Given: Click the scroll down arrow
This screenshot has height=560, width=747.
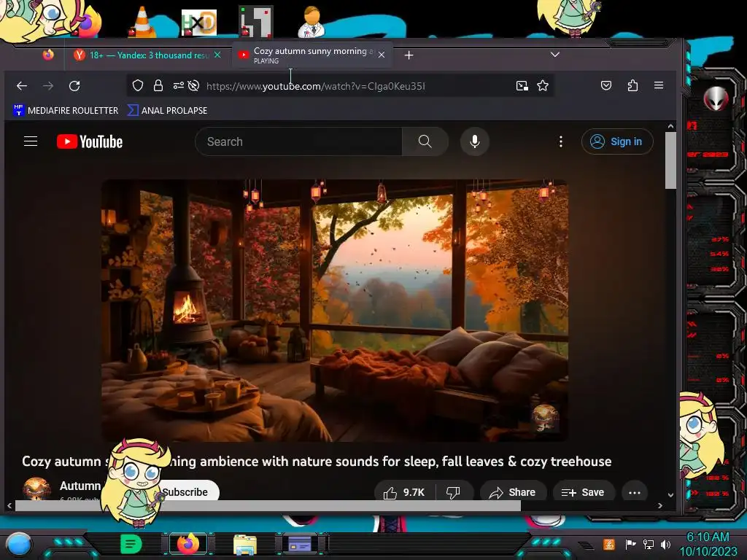Looking at the screenshot, I should click(671, 495).
